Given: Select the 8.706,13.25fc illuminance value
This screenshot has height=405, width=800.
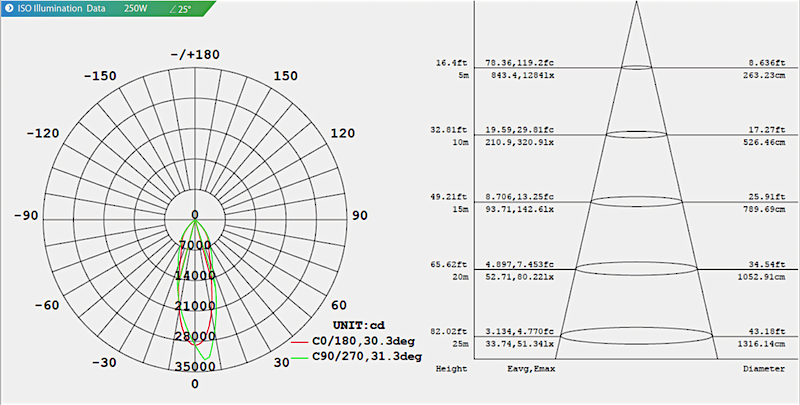Looking at the screenshot, I should 519,197.
